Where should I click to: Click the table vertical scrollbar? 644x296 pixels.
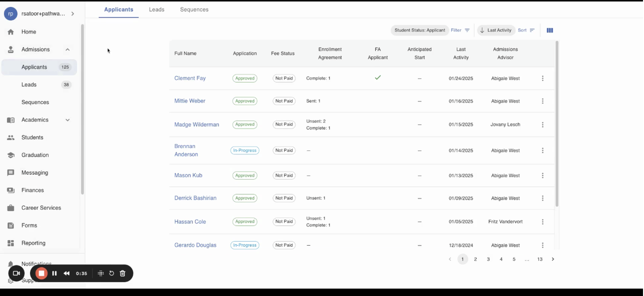[557, 123]
